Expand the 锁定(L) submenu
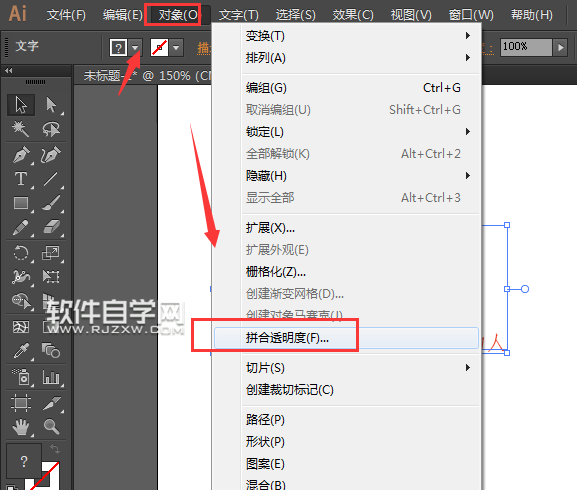This screenshot has height=490, width=577. [x=468, y=132]
